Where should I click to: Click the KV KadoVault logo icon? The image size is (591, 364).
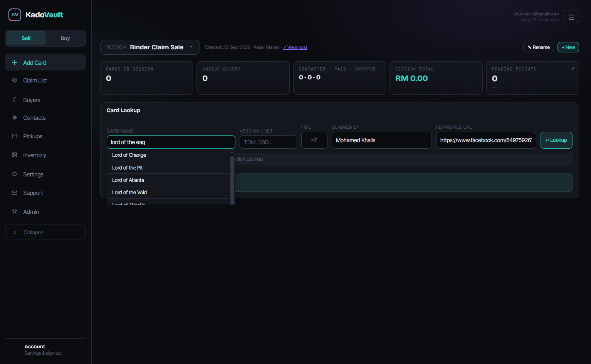[15, 15]
